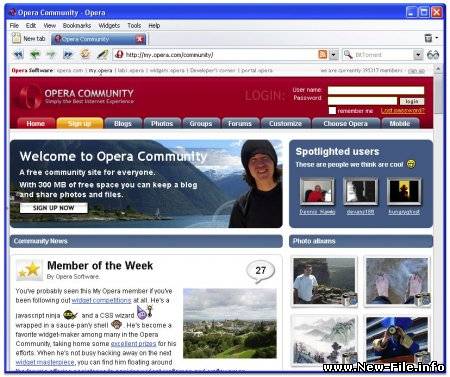The height and width of the screenshot is (377, 450).
Task: Click the glasses view icon
Action: point(433,55)
